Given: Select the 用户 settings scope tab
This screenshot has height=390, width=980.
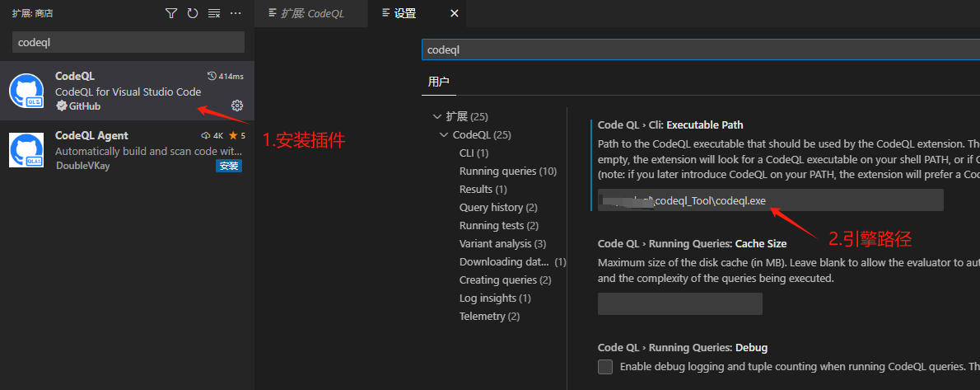Looking at the screenshot, I should click(439, 82).
